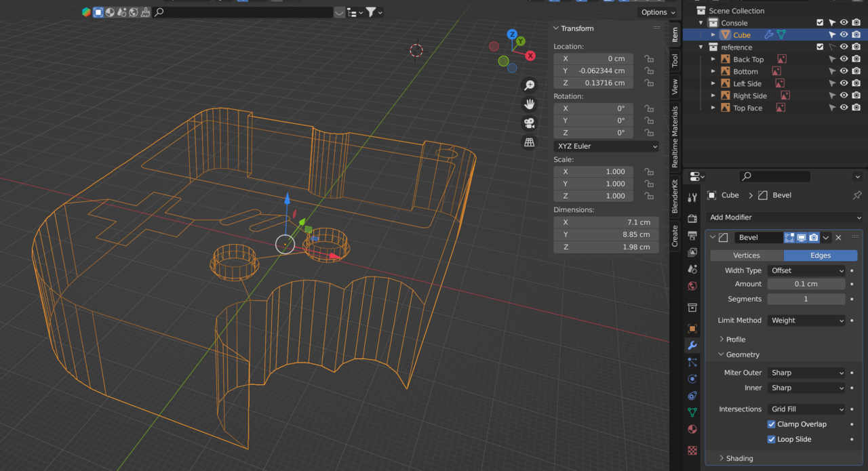Screen dimensions: 868x471
Task: Switch to the Tool sidebar tab
Action: point(675,60)
